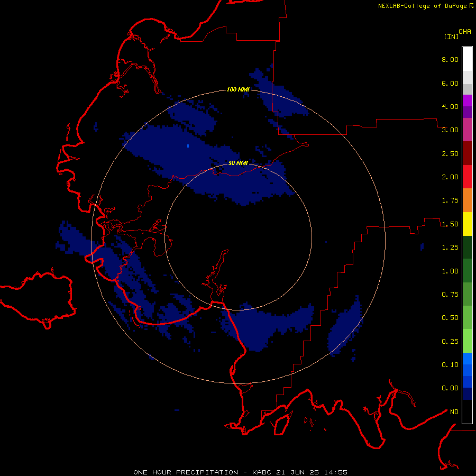Click the 0.50 legend value
This screenshot has width=476, height=476.
(x=450, y=318)
